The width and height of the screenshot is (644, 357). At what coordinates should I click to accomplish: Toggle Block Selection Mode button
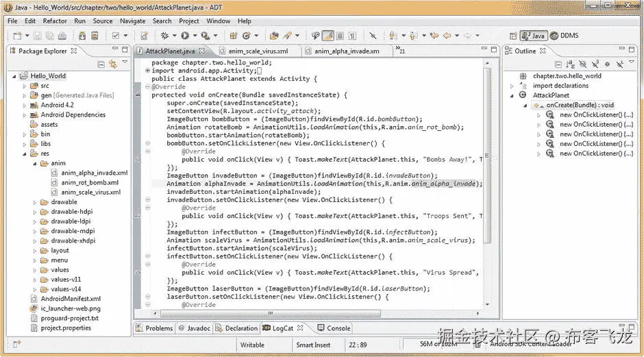point(340,36)
